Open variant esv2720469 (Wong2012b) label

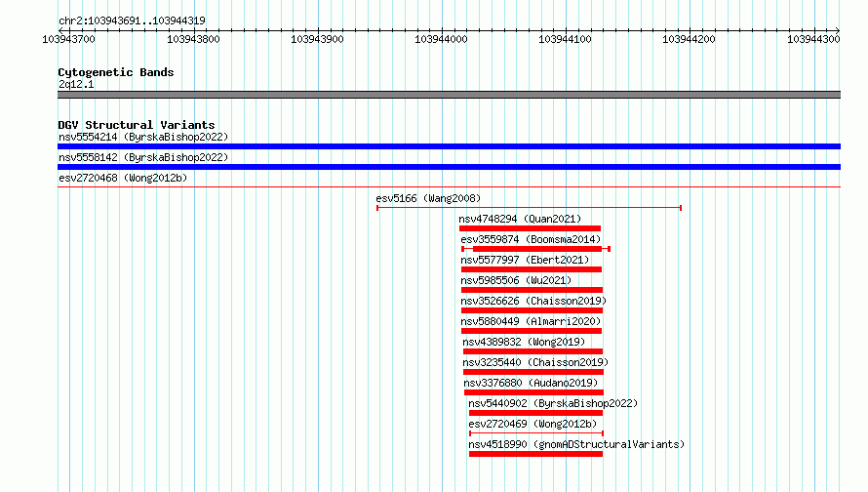(533, 424)
